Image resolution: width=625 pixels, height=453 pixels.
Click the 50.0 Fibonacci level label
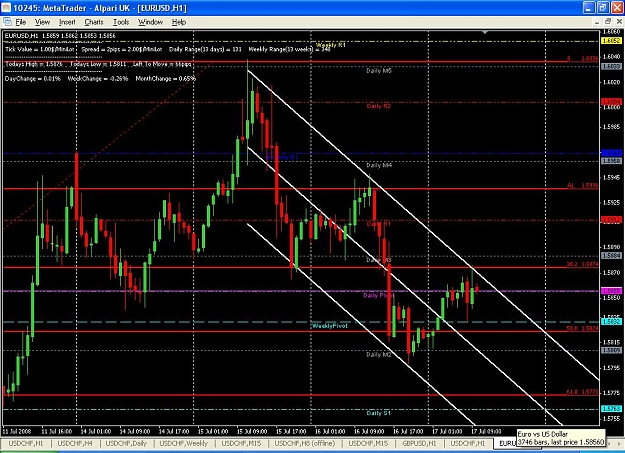tap(582, 328)
